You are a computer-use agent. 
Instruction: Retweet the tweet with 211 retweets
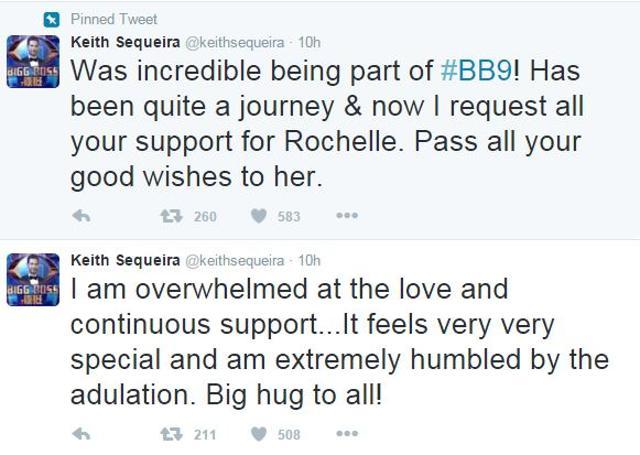pos(171,434)
